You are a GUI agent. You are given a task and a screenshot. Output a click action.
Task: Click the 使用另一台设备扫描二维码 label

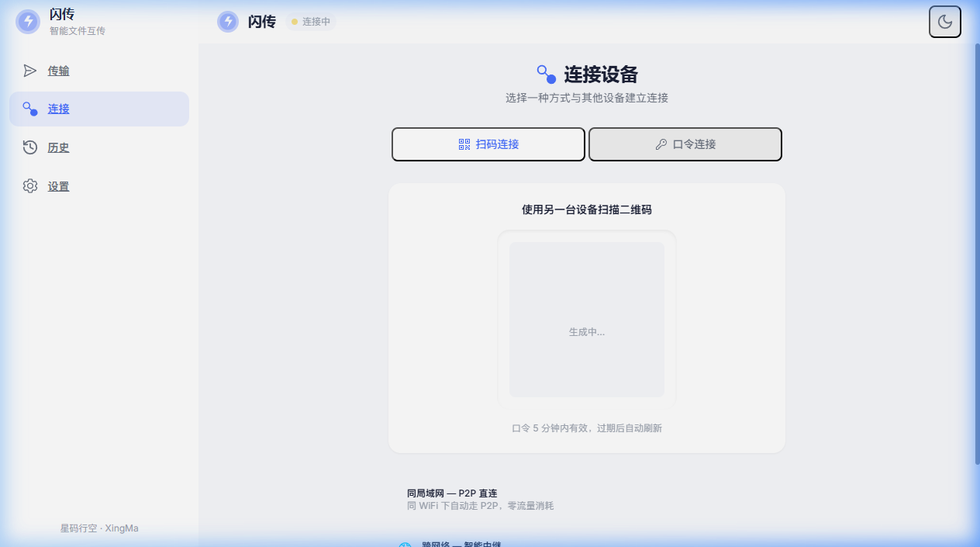[x=587, y=209]
